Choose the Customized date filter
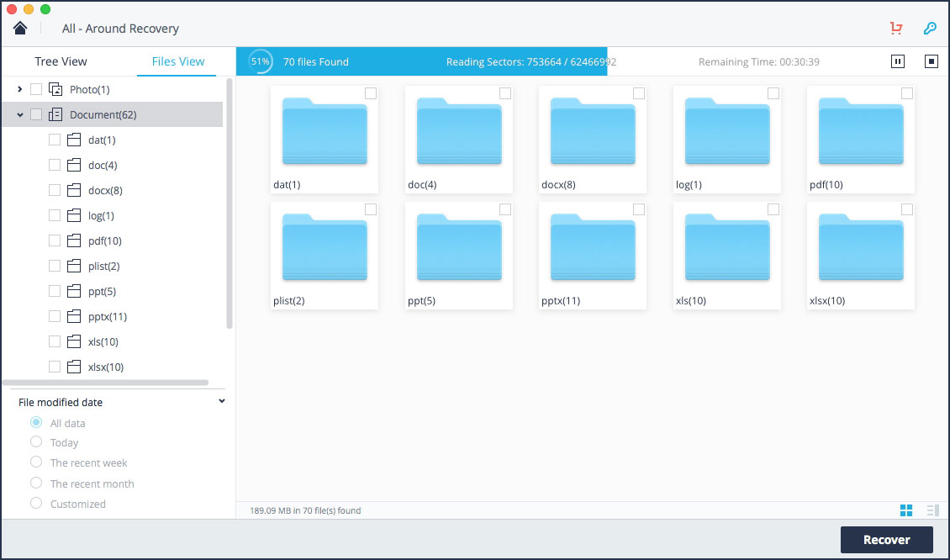 [x=36, y=503]
